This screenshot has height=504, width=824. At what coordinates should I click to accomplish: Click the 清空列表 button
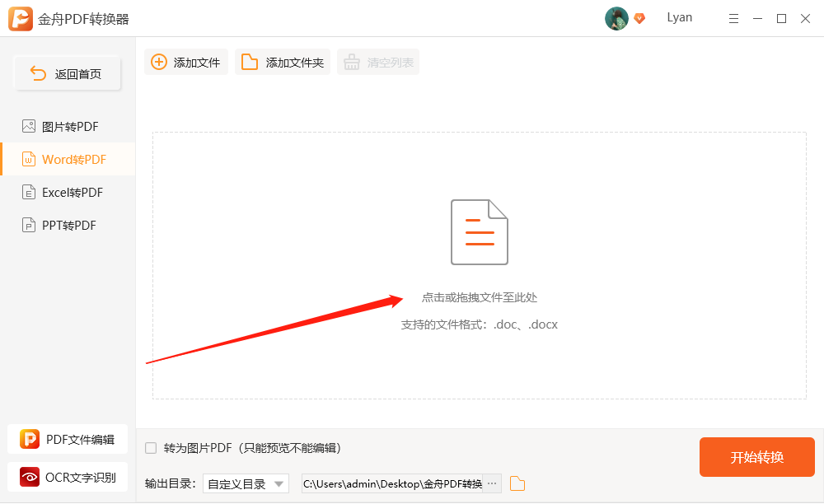[x=378, y=62]
